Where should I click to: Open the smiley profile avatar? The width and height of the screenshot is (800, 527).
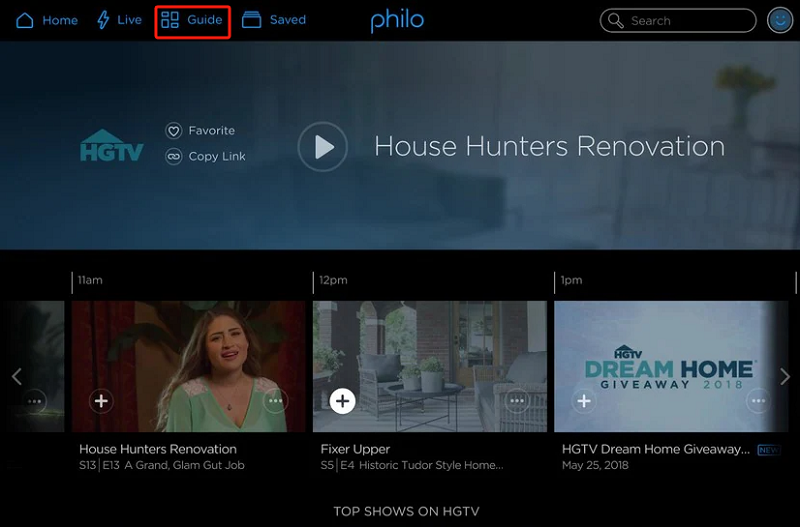(x=780, y=21)
